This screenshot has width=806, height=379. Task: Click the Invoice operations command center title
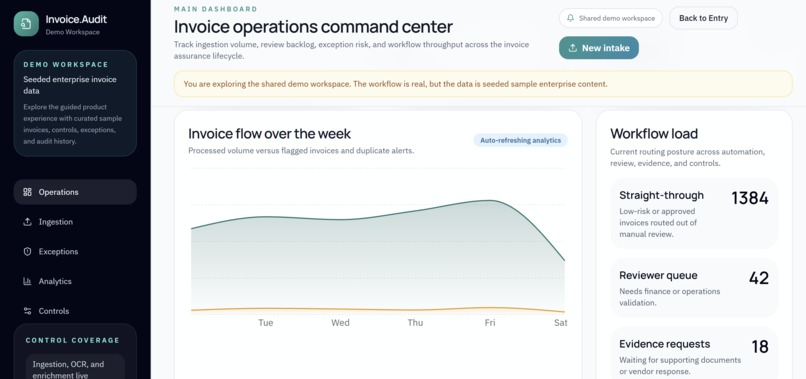click(314, 27)
